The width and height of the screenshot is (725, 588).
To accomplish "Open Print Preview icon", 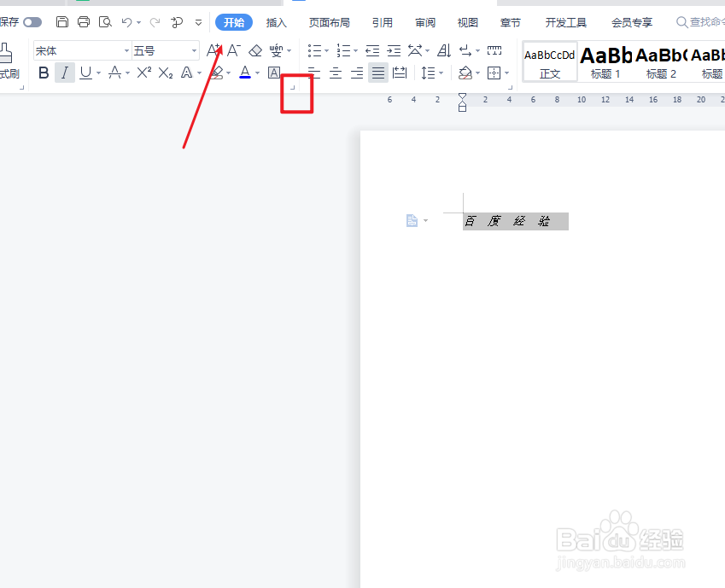I will pyautogui.click(x=105, y=21).
